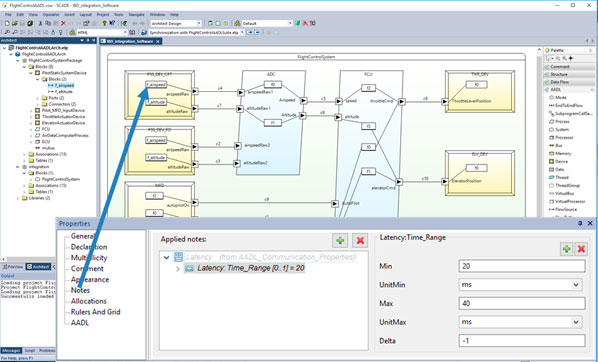Open the Layout menu
The image size is (598, 362).
(x=85, y=14)
